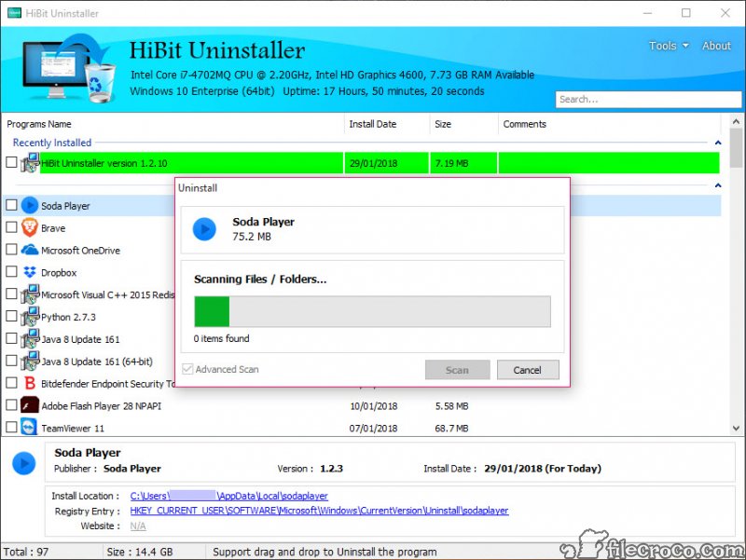Click the Dropbox icon in the list
Screen dimensions: 746x560
click(30, 272)
